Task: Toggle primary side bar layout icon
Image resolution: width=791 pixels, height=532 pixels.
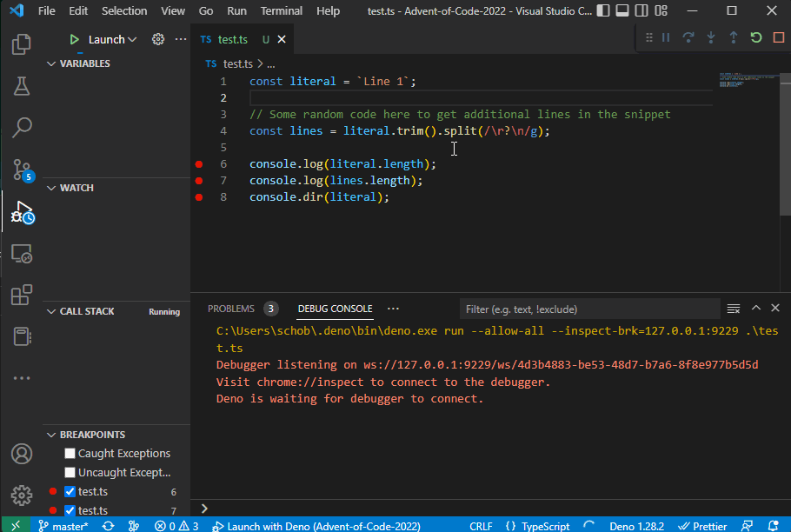Action: click(x=603, y=10)
